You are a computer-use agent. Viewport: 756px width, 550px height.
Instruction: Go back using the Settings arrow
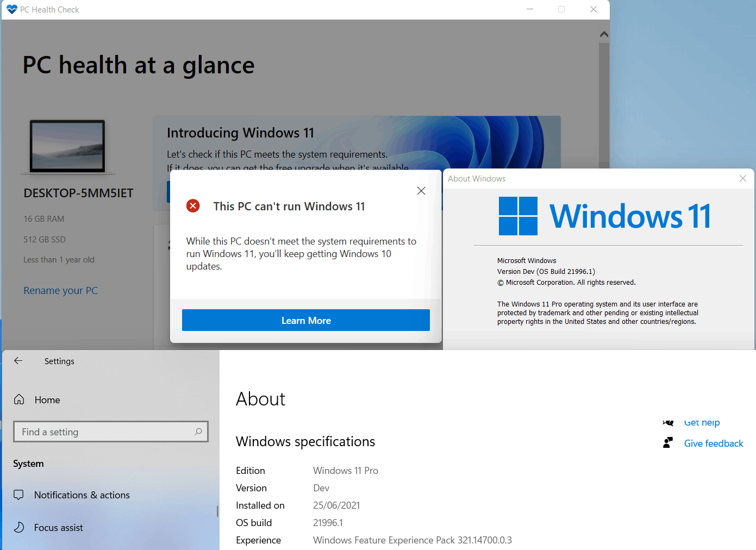coord(18,361)
